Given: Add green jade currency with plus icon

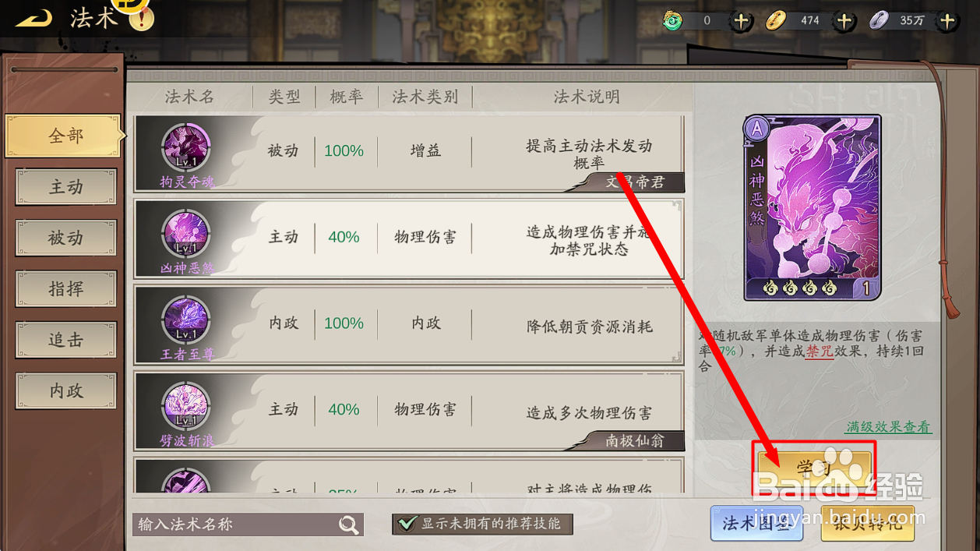Looking at the screenshot, I should (x=742, y=21).
